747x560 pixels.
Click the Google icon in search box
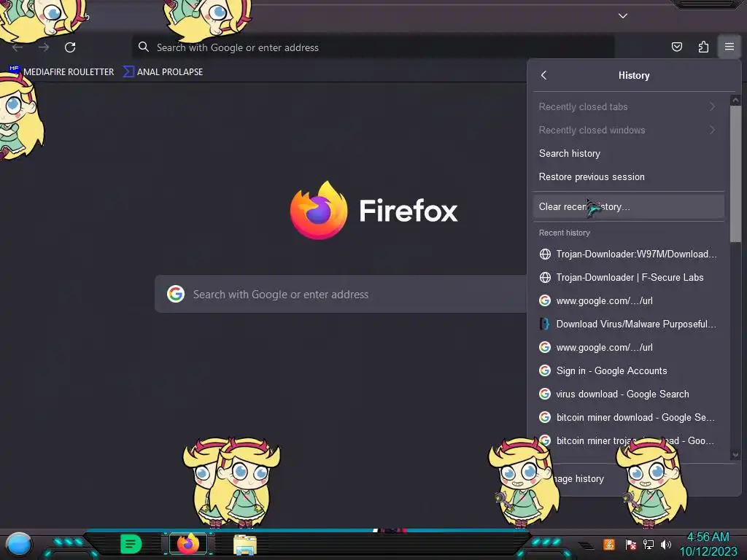pos(176,294)
